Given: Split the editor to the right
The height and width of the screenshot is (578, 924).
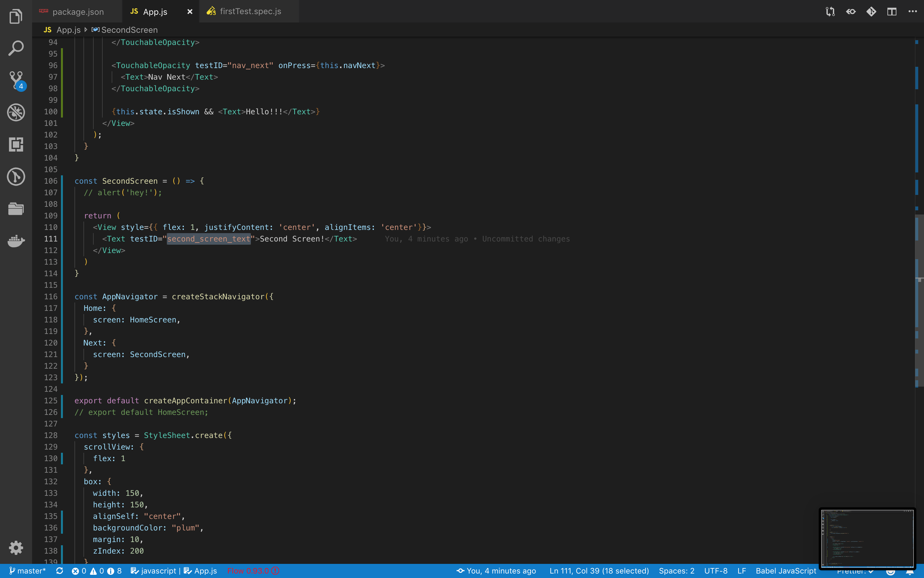Looking at the screenshot, I should (892, 12).
